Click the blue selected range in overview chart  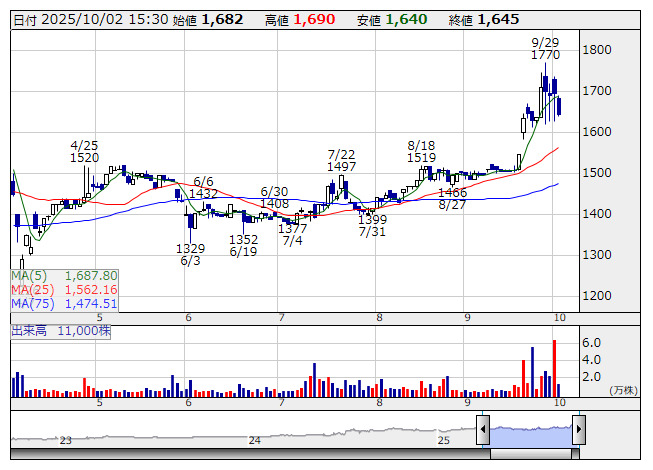[x=530, y=432]
